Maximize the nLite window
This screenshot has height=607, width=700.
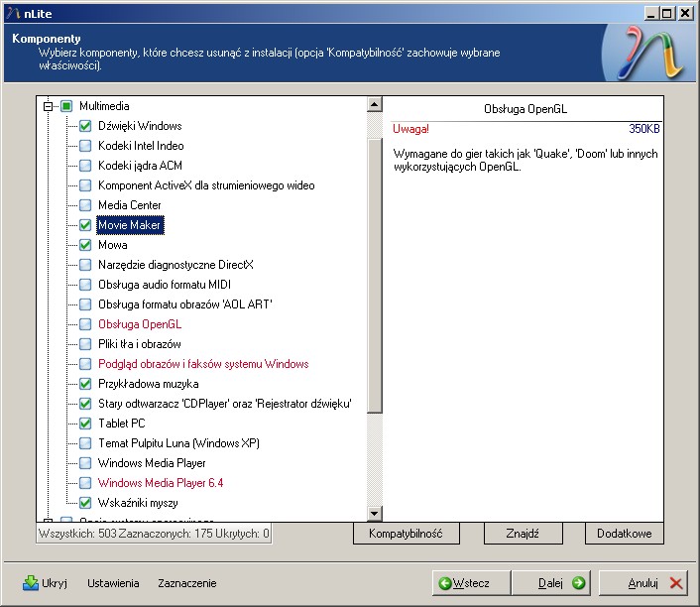pos(667,14)
